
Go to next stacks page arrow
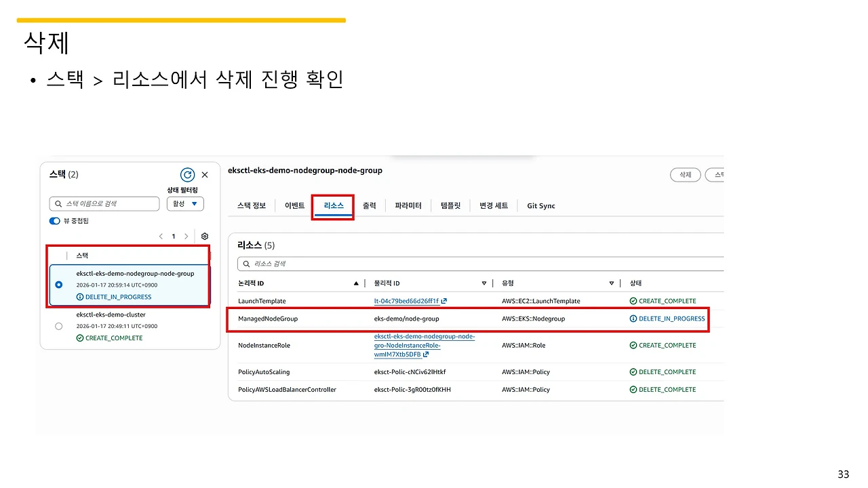186,237
